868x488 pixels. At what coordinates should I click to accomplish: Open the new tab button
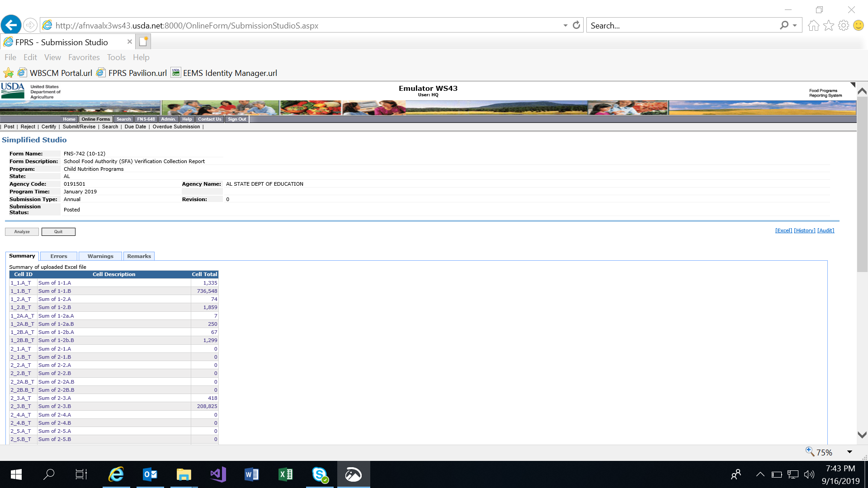(143, 42)
